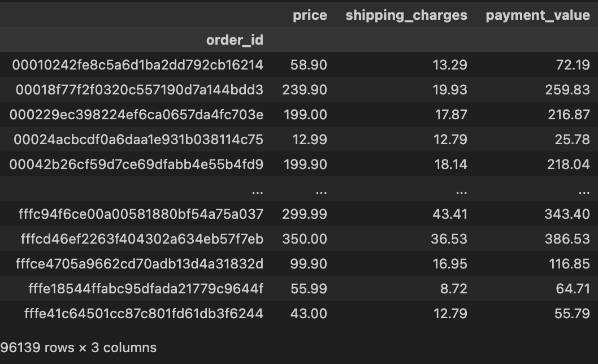Viewport: 598px width, 364px height.
Task: Select order 00018f77f2f0320c557190d7a144bdd3
Action: (139, 90)
